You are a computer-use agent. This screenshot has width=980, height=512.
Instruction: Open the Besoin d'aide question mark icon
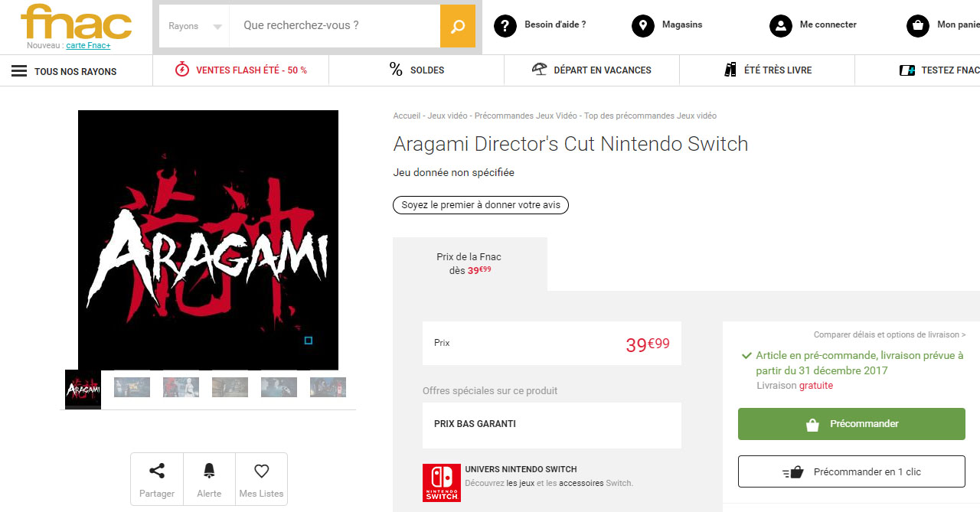505,26
